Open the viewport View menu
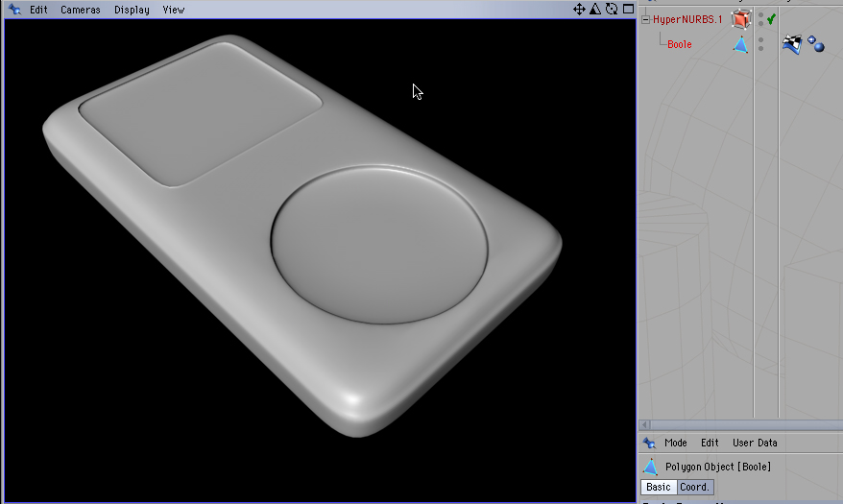Screen dimensions: 843x504 [x=174, y=10]
